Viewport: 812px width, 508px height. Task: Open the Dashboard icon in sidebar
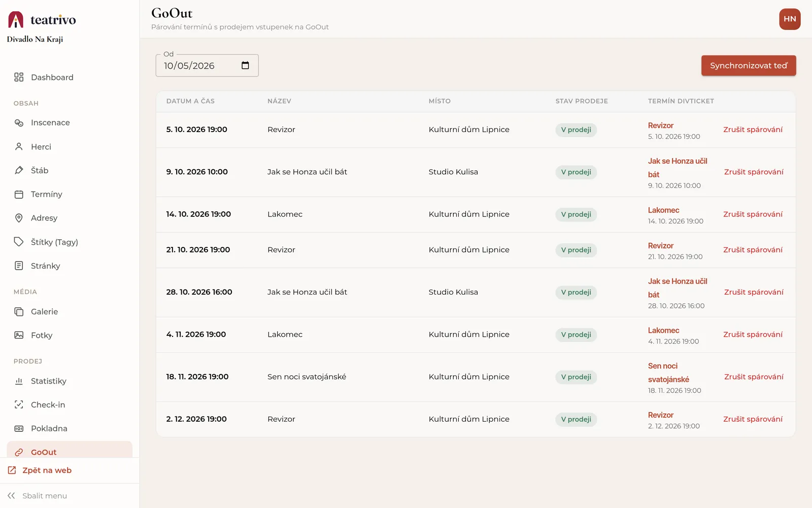[19, 77]
